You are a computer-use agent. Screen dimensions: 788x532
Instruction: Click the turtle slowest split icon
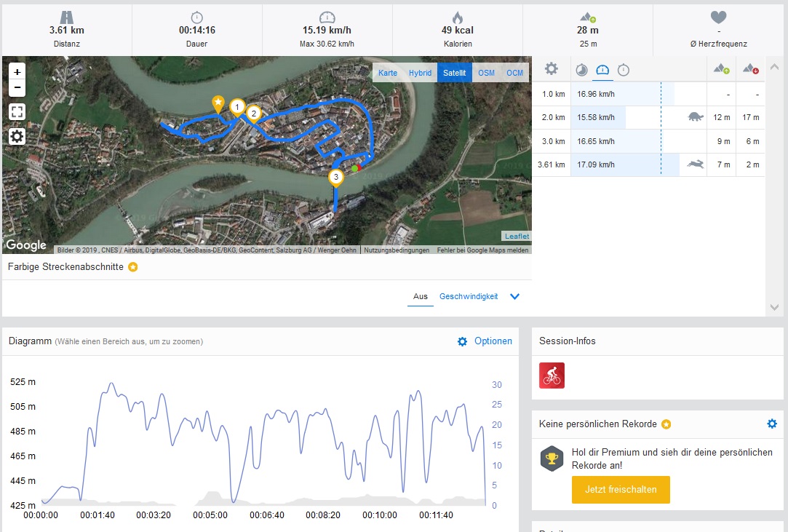[x=696, y=117]
